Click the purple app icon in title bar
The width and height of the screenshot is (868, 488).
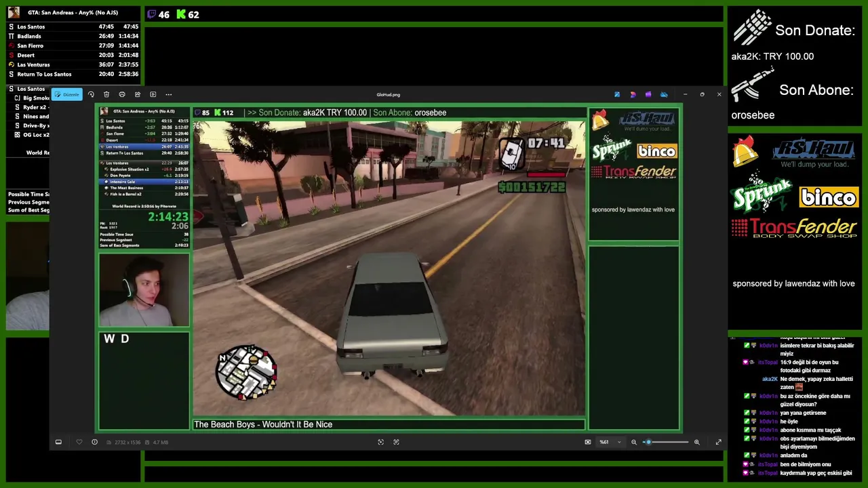click(648, 94)
